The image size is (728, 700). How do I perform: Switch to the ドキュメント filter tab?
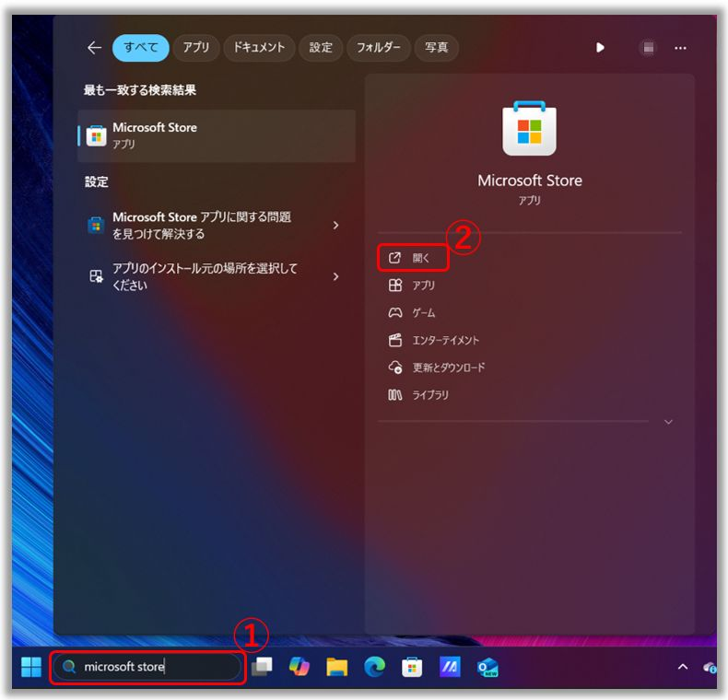tap(259, 47)
